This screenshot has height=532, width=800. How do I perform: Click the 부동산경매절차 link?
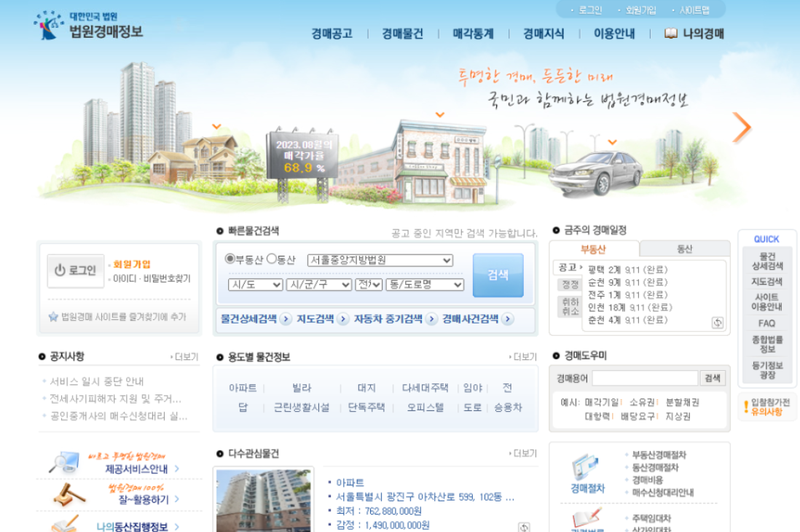[x=659, y=455]
